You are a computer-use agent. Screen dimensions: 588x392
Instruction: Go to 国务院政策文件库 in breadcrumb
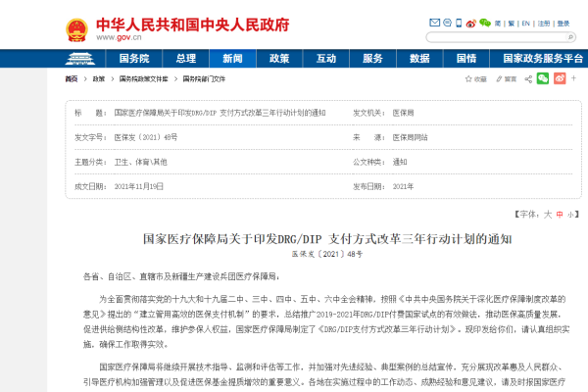click(144, 78)
